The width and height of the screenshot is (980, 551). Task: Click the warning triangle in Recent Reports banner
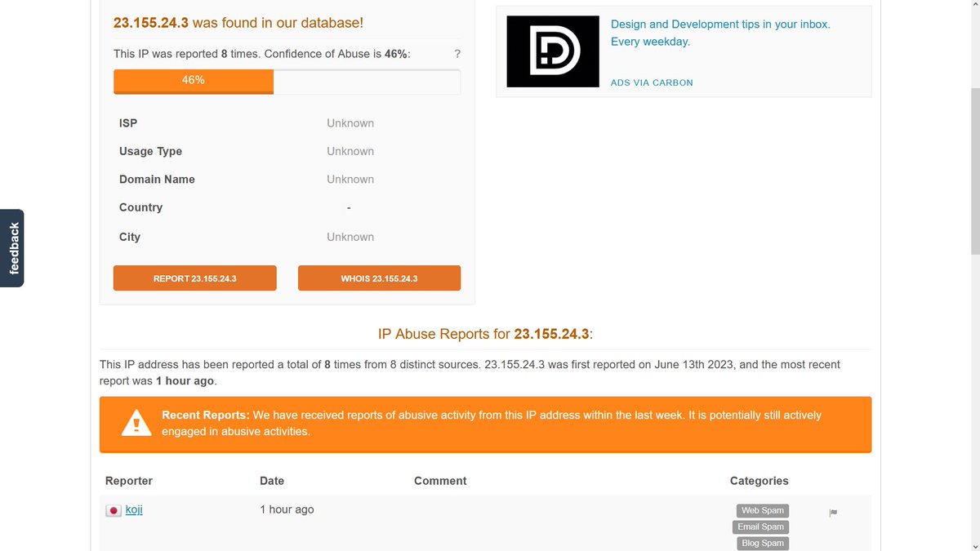[x=136, y=424]
